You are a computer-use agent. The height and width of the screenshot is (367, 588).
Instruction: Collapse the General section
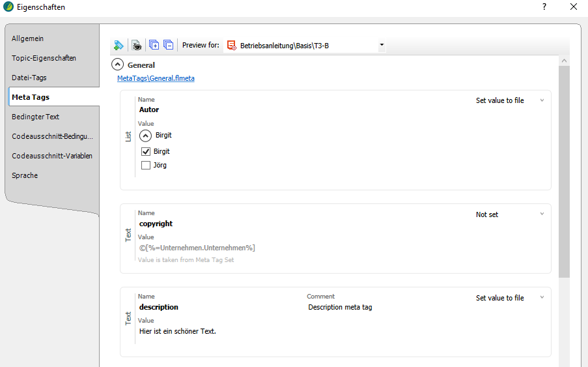coord(117,65)
